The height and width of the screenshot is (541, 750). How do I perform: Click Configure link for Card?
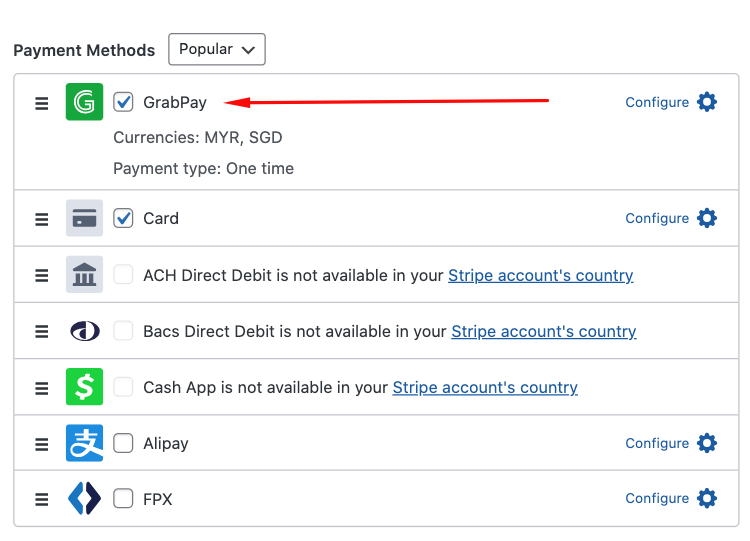(x=656, y=218)
